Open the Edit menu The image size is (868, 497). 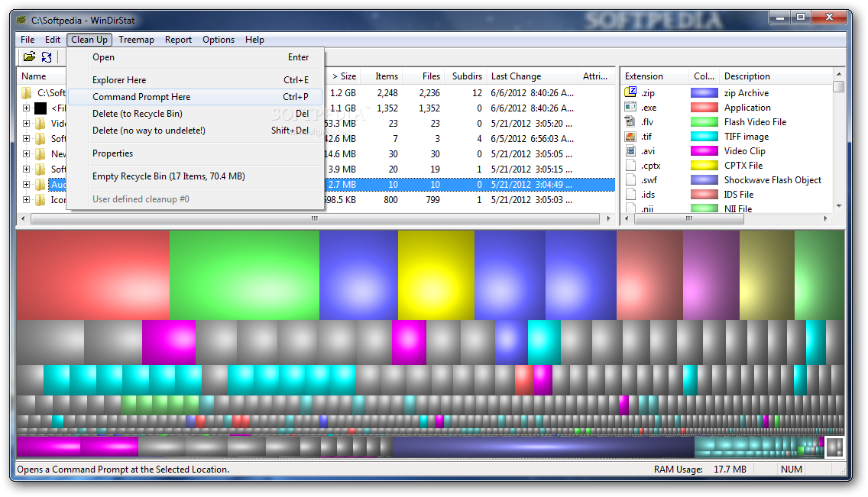point(53,39)
